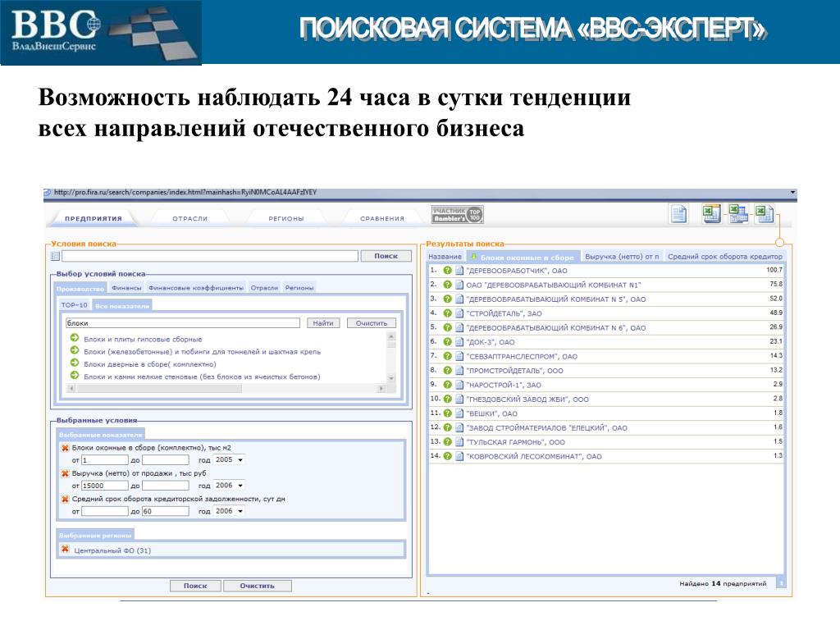The width and height of the screenshot is (840, 630).
Task: Open year dropdown for Выручка (нетто) row
Action: click(229, 486)
